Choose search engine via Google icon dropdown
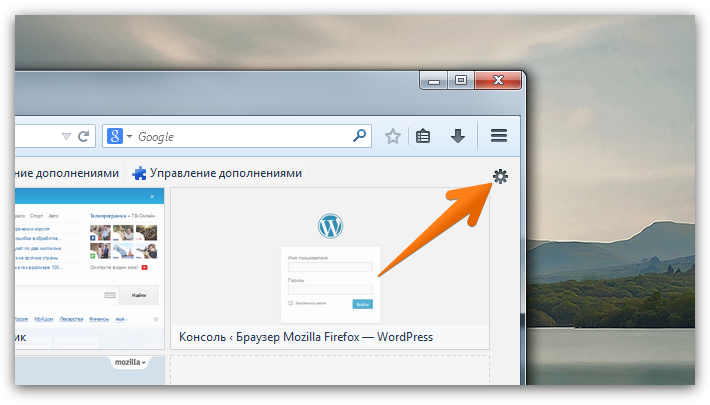 120,136
